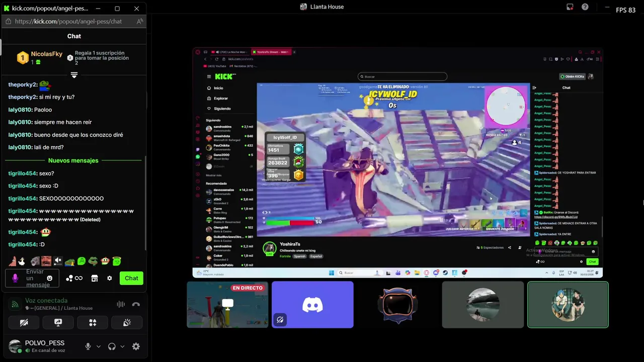
Task: Open Discord activities launcher button
Action: coord(93,323)
